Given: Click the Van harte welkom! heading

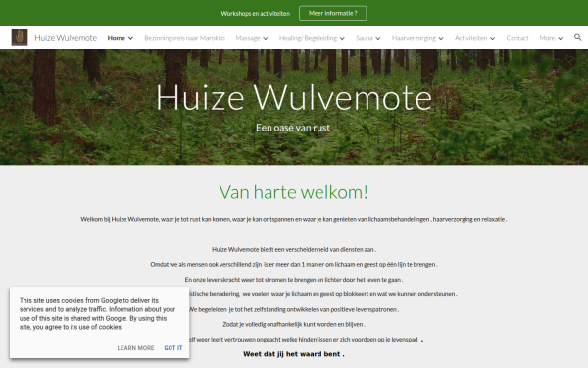Looking at the screenshot, I should [x=294, y=192].
